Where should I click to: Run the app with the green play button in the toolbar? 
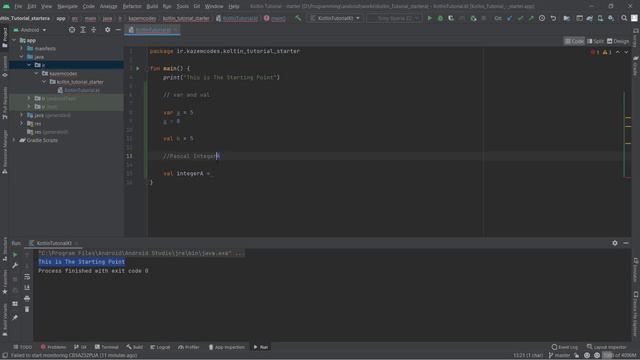coord(429,18)
